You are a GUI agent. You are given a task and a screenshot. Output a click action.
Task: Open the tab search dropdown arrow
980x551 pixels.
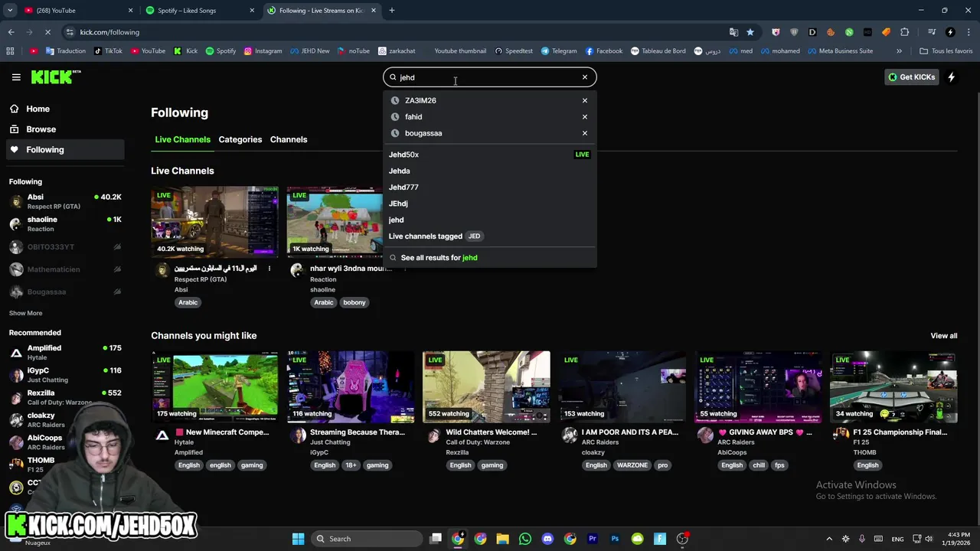10,11
